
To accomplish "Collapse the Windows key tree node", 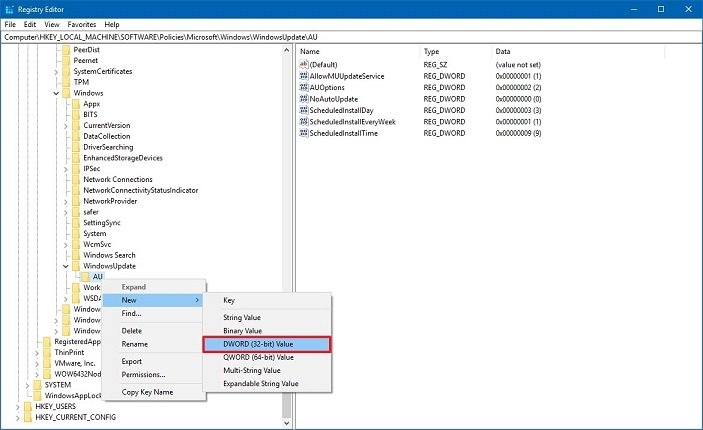I will (54, 93).
